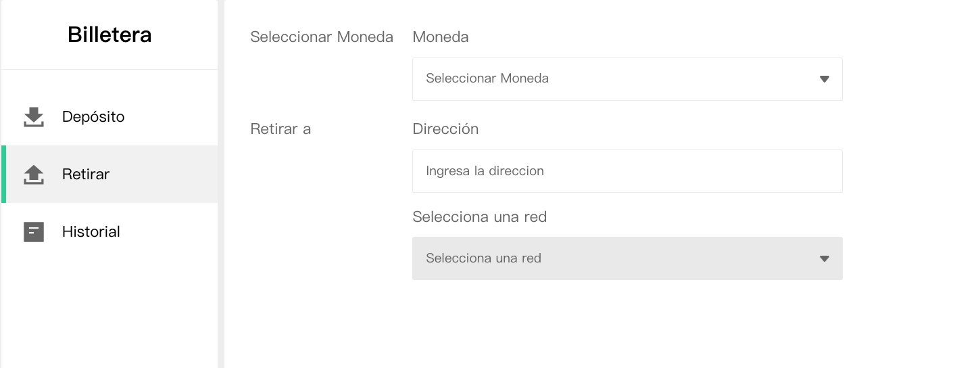Click the Selecciona una red label
Viewport: 980px width, 368px height.
(x=479, y=217)
